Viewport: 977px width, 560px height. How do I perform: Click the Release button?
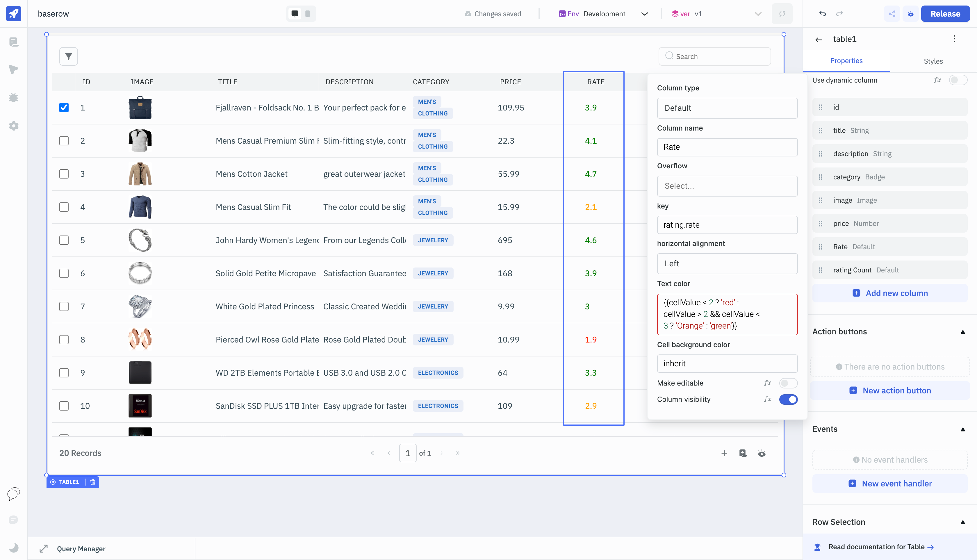pos(945,14)
